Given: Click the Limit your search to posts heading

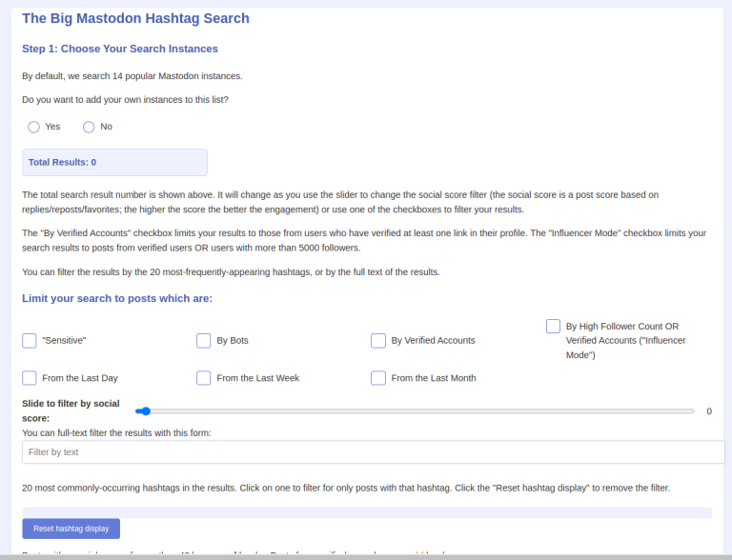Looking at the screenshot, I should point(117,298).
